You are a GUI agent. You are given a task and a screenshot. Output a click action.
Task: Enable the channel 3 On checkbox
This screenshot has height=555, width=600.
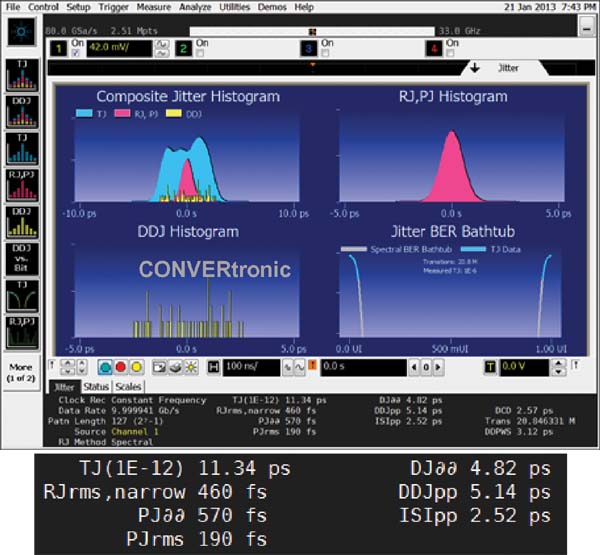[x=325, y=53]
